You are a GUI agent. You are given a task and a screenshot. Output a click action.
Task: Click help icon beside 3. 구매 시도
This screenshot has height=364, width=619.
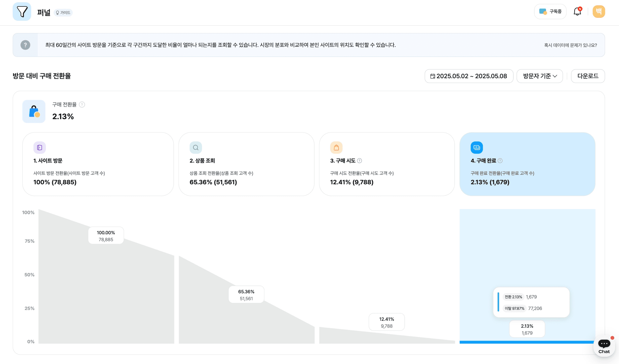pos(359,161)
